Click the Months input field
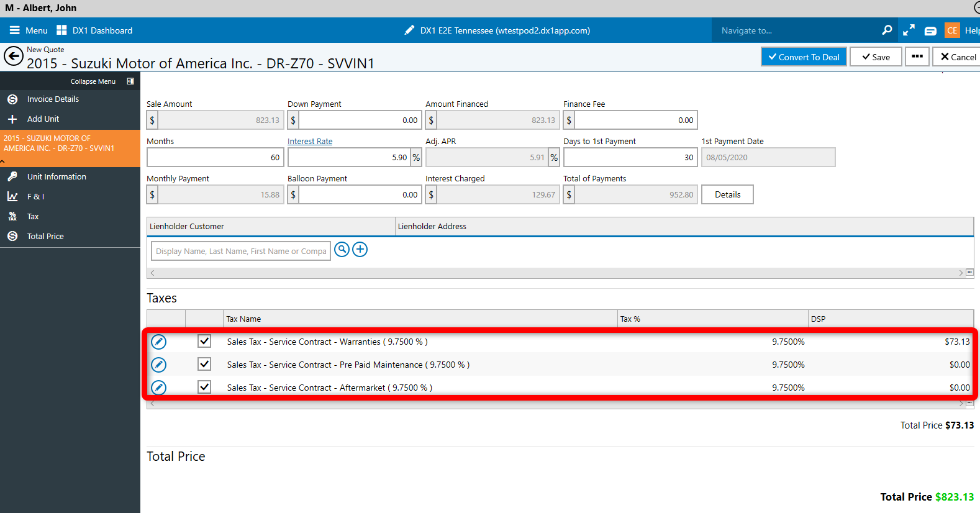This screenshot has height=513, width=980. click(x=216, y=157)
